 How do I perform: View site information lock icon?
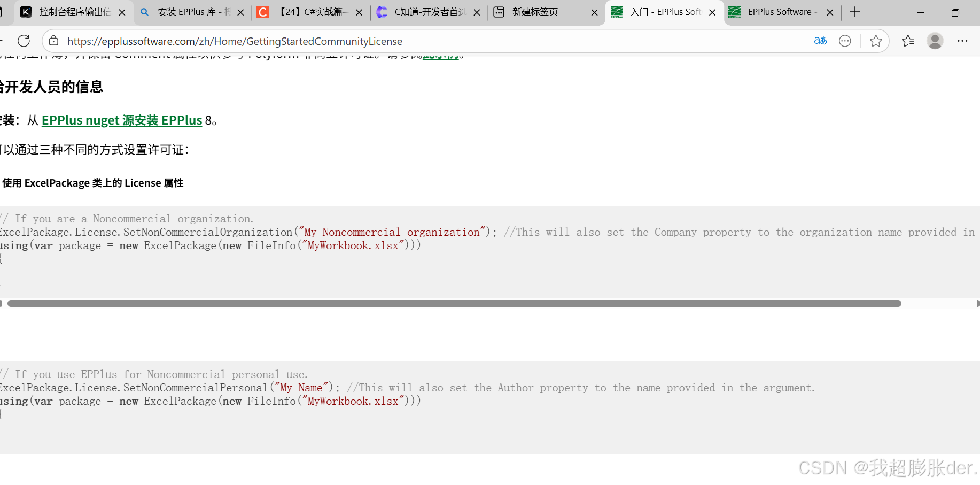[x=53, y=41]
